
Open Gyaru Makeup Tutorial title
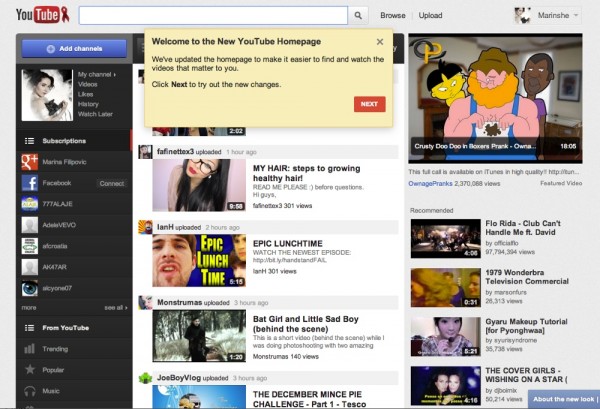pos(527,326)
